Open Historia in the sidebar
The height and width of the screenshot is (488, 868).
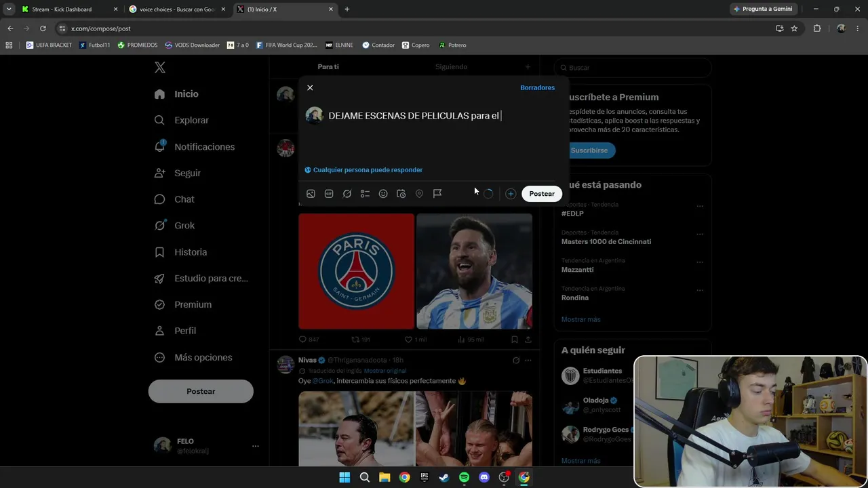point(181,252)
